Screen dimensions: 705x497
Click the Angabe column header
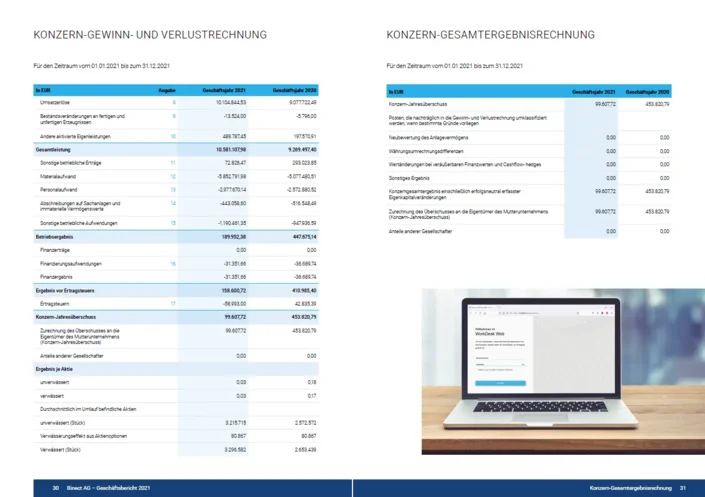point(168,90)
